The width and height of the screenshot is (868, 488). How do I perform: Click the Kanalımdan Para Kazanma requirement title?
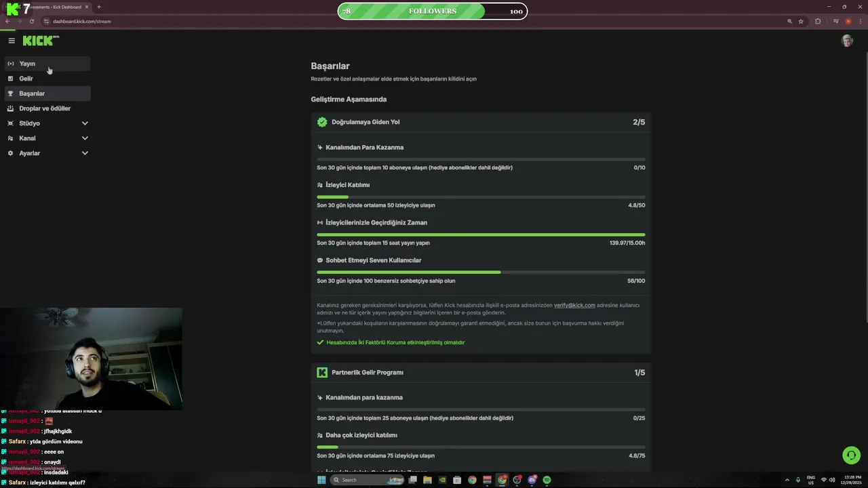[364, 147]
